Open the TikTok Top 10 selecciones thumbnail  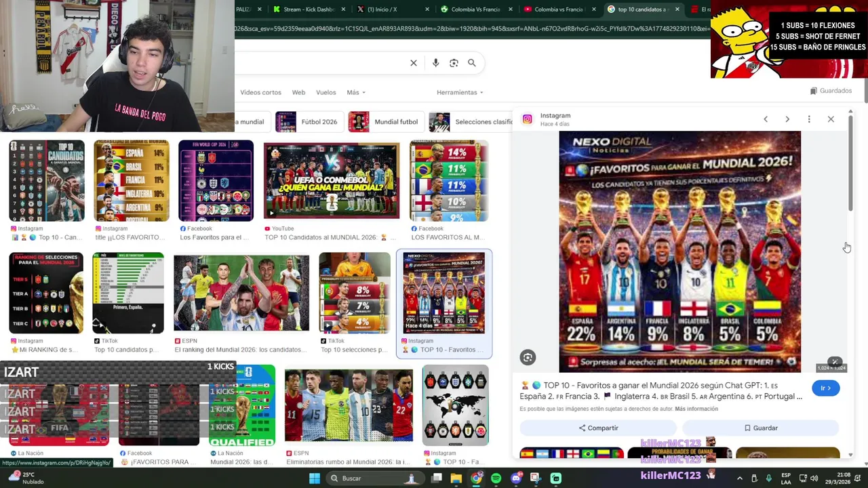(x=355, y=293)
